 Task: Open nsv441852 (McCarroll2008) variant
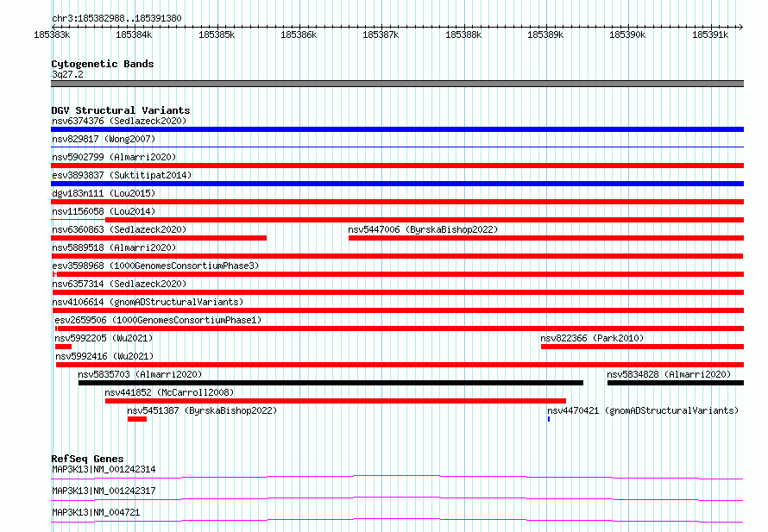click(x=169, y=392)
